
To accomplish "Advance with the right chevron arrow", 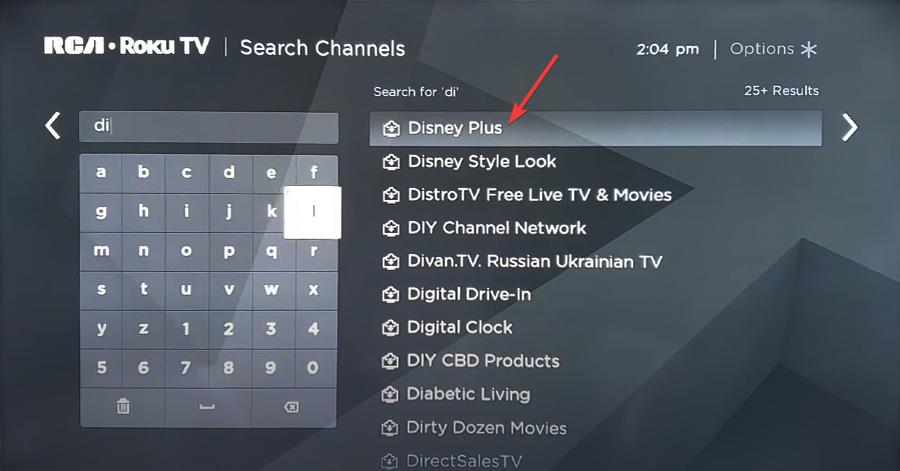I will coord(849,127).
